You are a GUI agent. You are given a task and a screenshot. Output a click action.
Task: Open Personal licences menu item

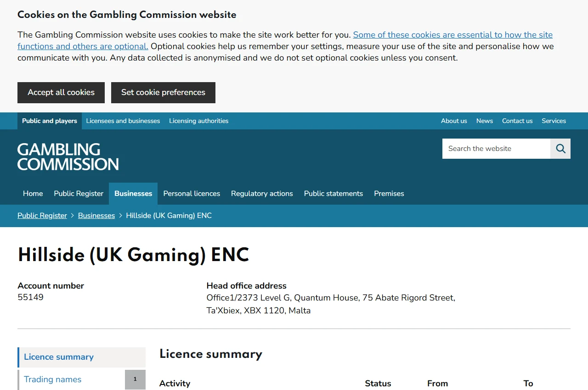pyautogui.click(x=192, y=194)
